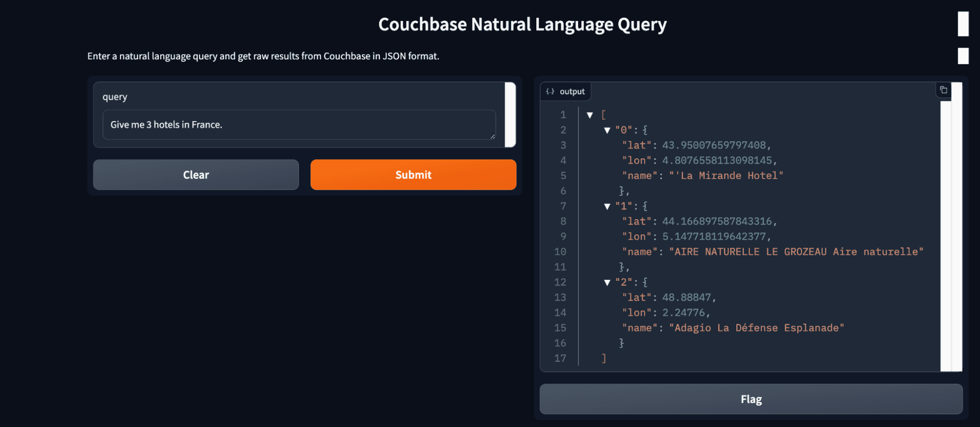Click the 'La Mirande Hotel name value
Screen dimensions: 980x427
(726, 176)
